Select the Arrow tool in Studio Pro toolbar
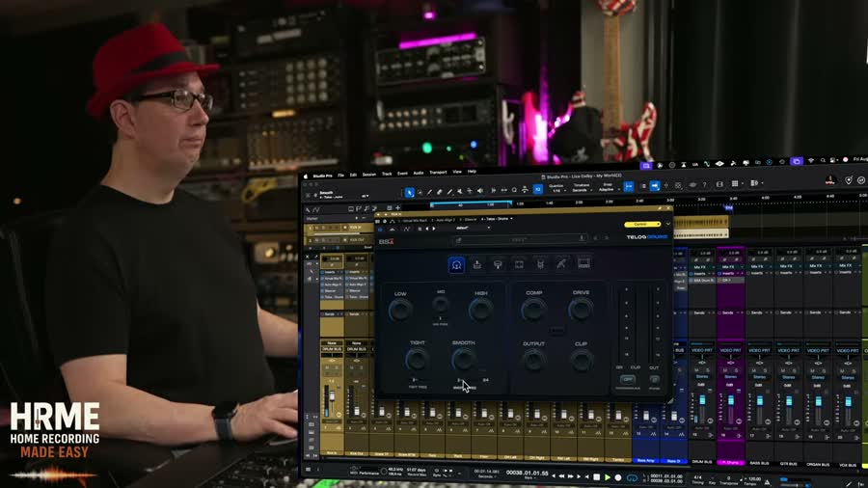Screen dimensions: 868x488 pos(409,192)
